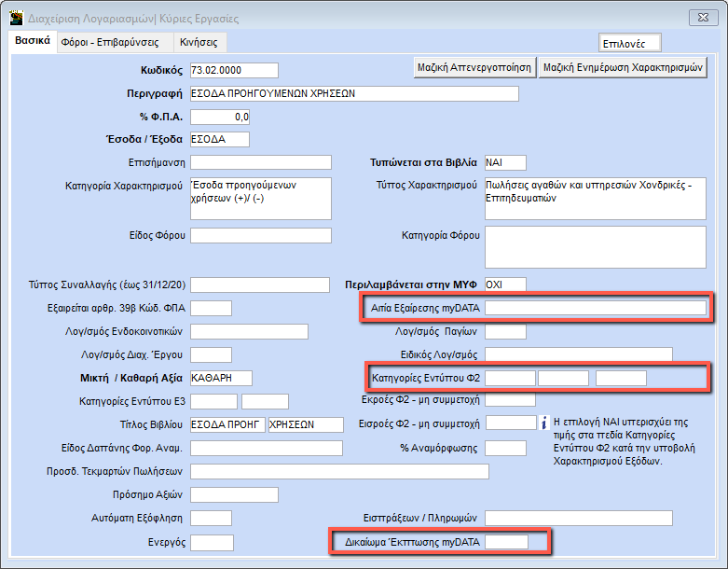Image resolution: width=728 pixels, height=569 pixels.
Task: Open the Επιλογές box at top right
Action: coord(630,43)
